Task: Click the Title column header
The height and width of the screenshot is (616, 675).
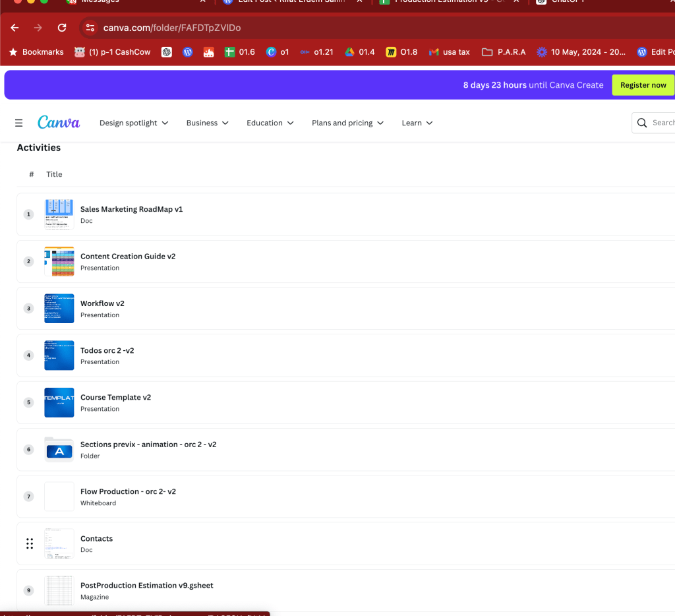Action: (x=54, y=175)
